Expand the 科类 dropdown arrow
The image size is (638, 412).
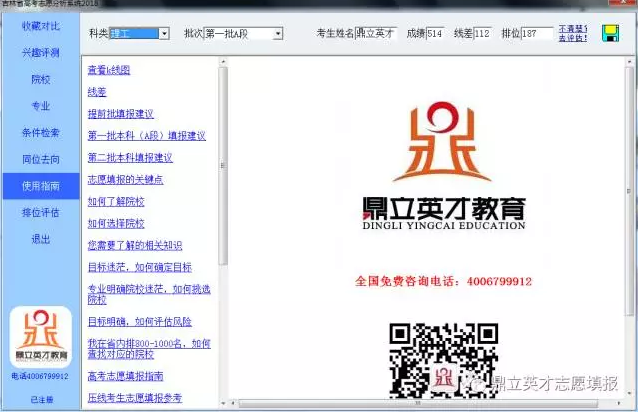pyautogui.click(x=164, y=33)
